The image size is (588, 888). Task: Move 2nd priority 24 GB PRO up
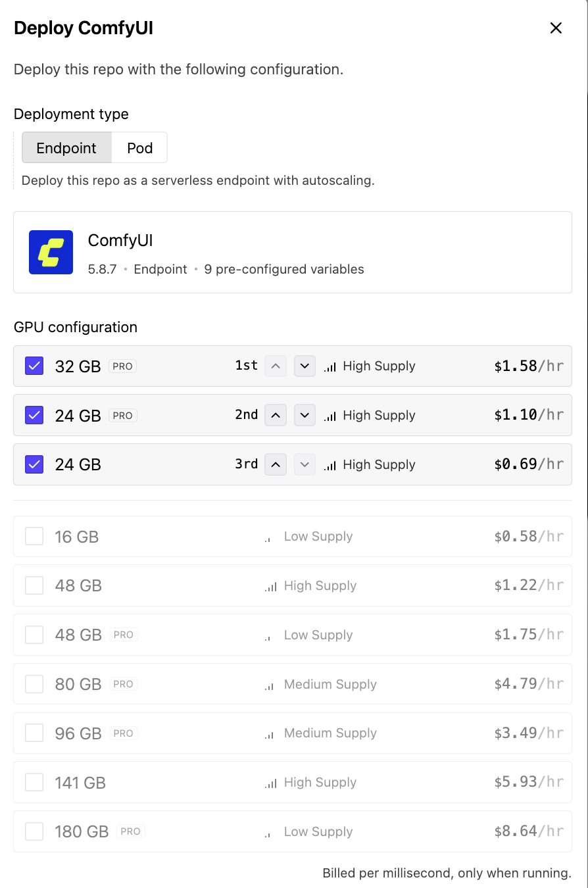(x=276, y=415)
